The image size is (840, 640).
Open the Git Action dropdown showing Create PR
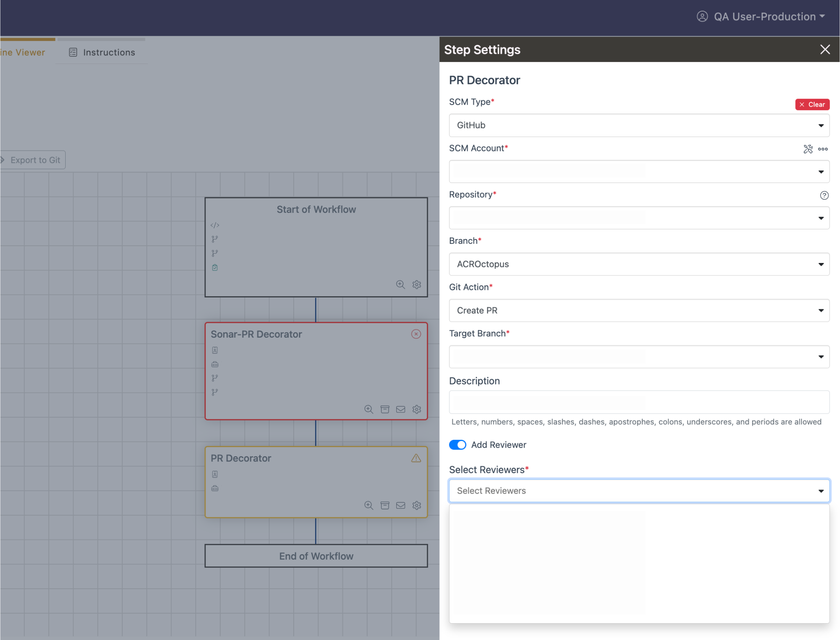(639, 311)
